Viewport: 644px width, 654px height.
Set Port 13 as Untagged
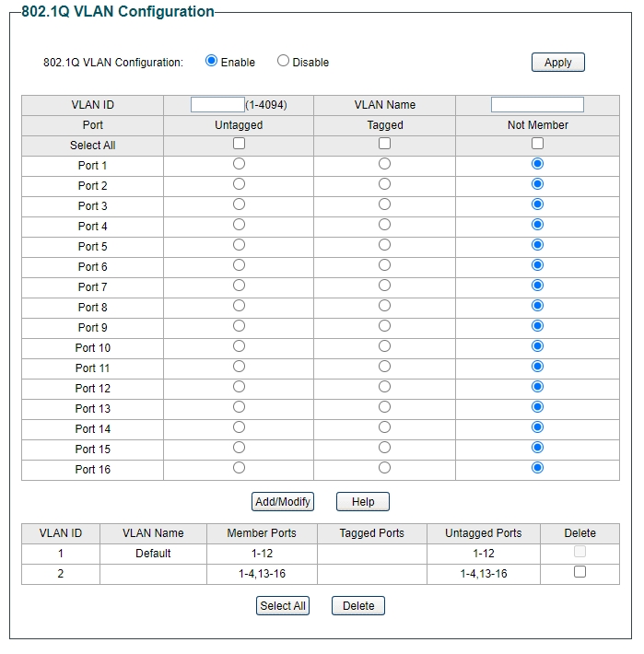239,407
